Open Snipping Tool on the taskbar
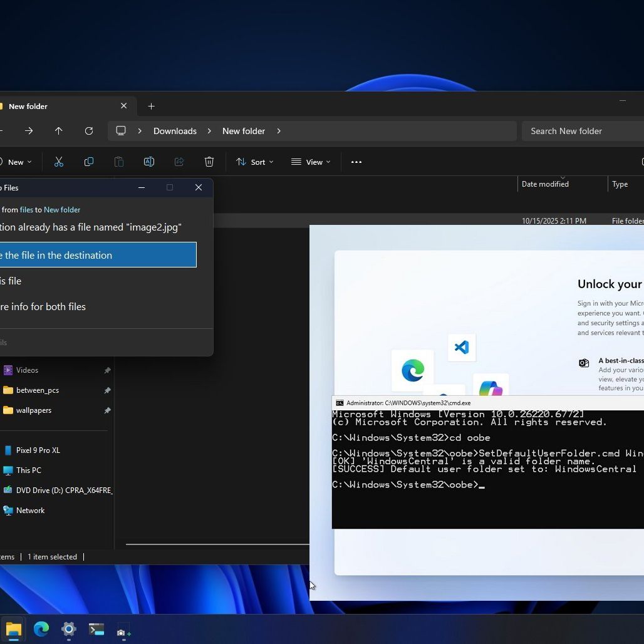Screen dimensions: 644x644 [123, 633]
